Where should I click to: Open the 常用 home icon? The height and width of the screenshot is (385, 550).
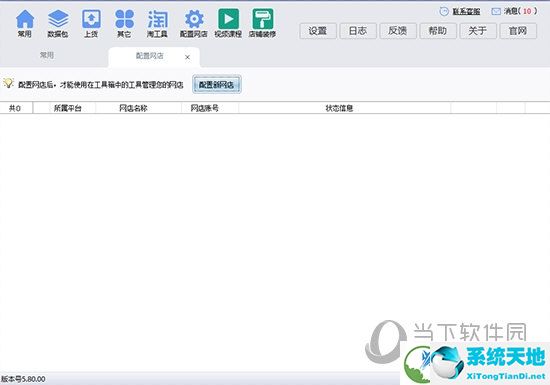25,23
